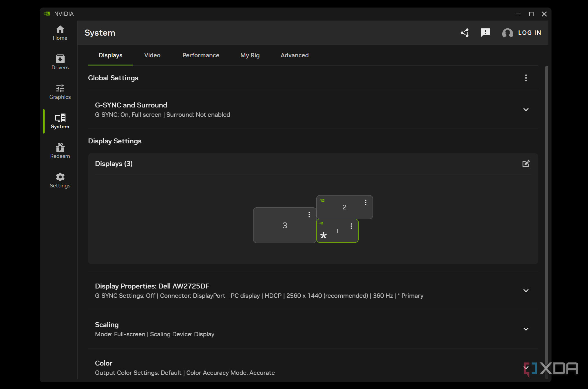The height and width of the screenshot is (389, 588).
Task: Click 'G-SYNC: On, Full screen' summary text
Action: [x=128, y=115]
